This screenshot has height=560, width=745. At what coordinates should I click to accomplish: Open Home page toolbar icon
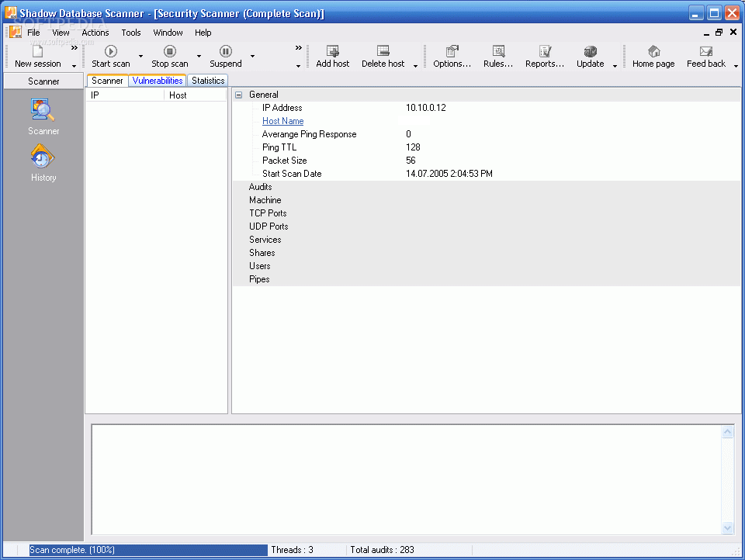[653, 51]
